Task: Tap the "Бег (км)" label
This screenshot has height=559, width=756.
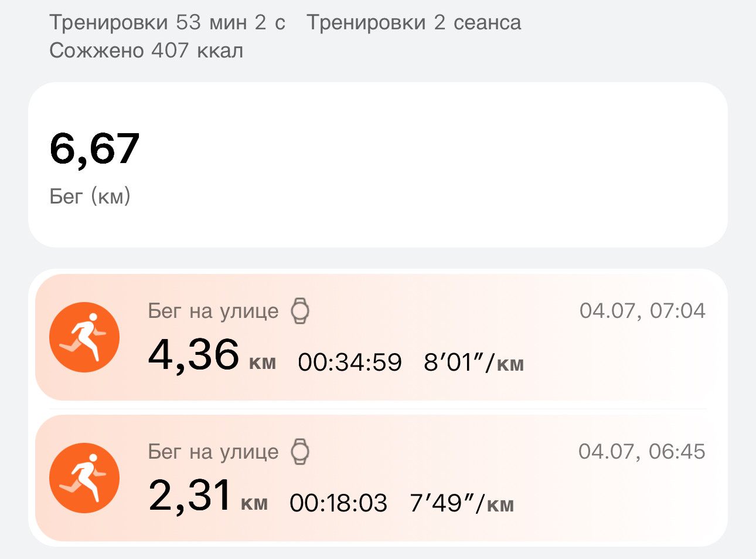Action: [x=90, y=196]
